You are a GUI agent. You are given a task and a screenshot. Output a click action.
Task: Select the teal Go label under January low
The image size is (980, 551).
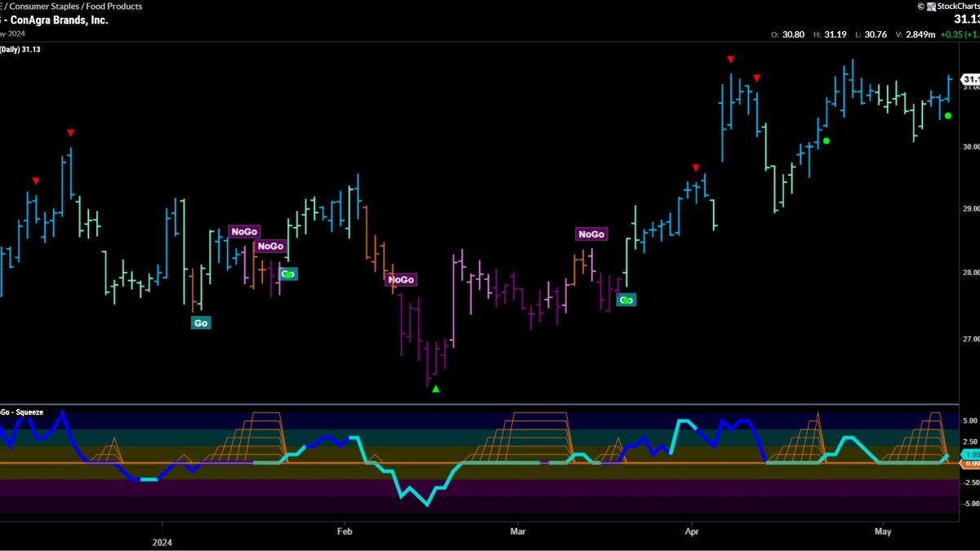200,322
